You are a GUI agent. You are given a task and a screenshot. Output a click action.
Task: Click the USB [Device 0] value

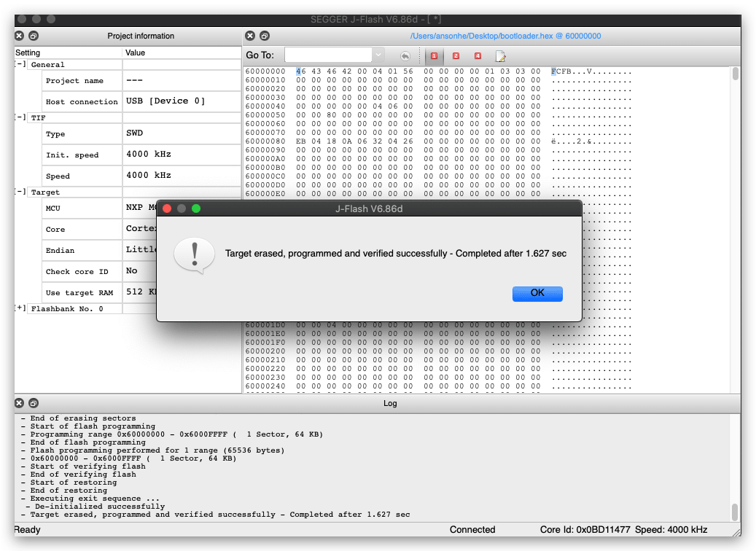(165, 101)
